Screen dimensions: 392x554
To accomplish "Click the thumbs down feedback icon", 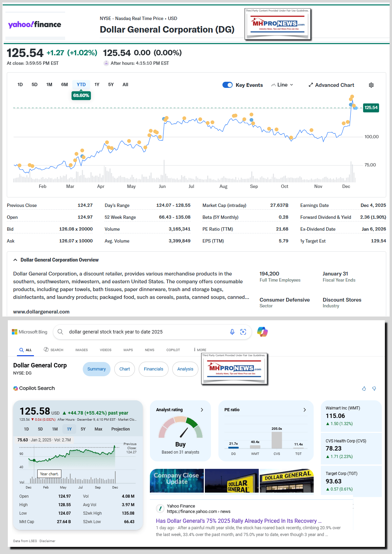I will [374, 388].
